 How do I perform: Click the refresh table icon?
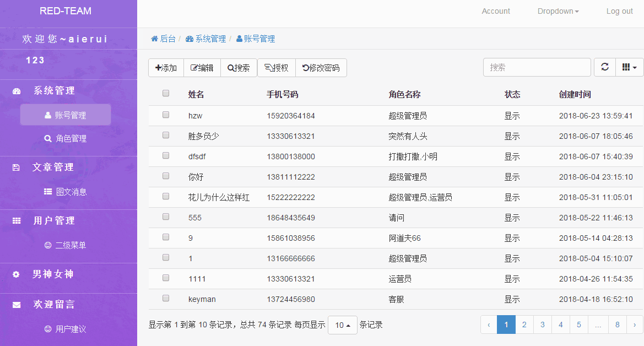coord(604,67)
